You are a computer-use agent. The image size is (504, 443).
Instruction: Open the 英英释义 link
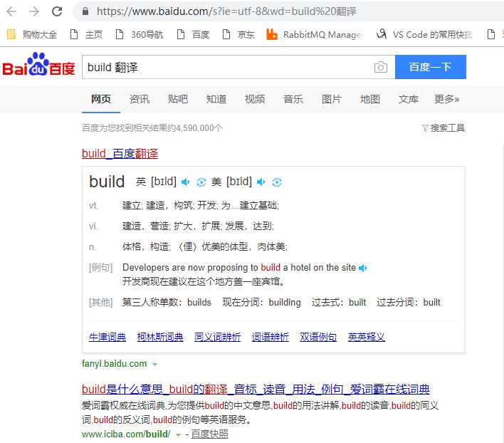[x=367, y=337]
